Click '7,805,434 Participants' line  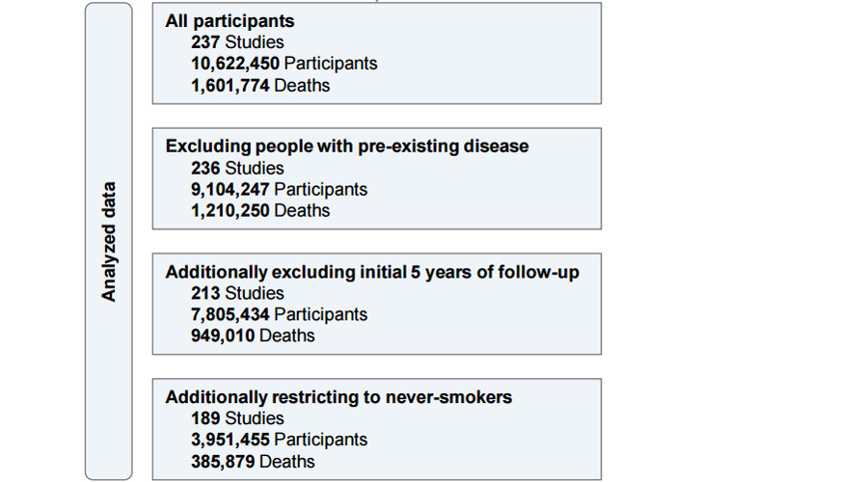click(x=279, y=314)
